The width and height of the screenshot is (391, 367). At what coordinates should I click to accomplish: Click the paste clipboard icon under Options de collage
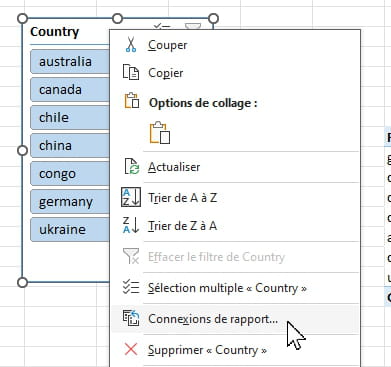point(160,133)
